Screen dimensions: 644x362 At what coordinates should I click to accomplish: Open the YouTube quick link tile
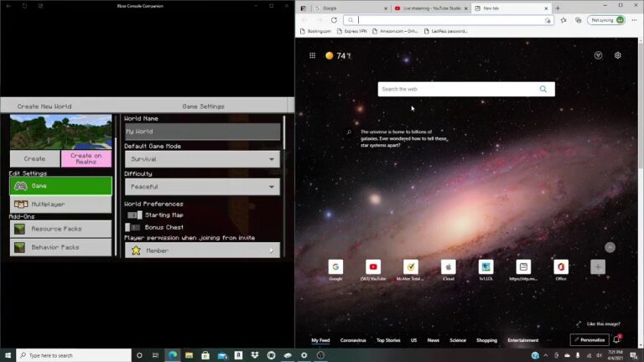[374, 267]
